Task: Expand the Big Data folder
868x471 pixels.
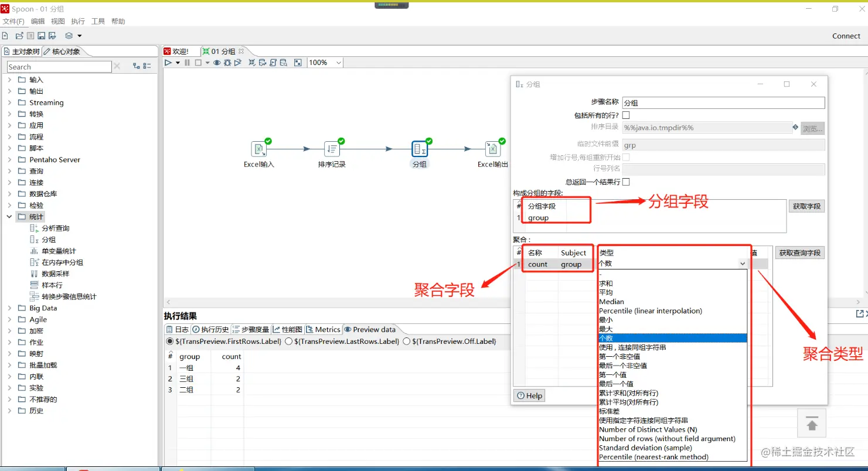Action: tap(9, 308)
